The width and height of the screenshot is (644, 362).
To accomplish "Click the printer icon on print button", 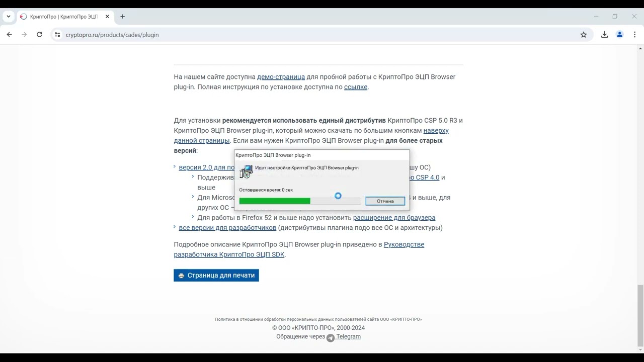I will [x=182, y=276].
